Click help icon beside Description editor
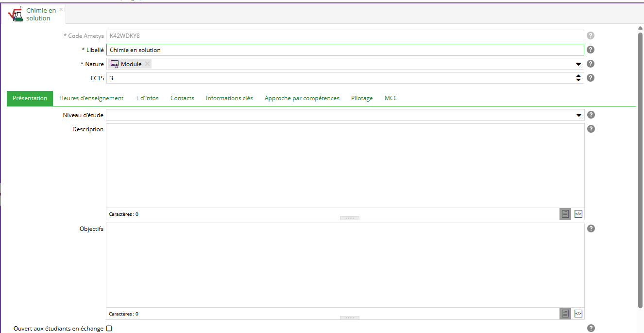This screenshot has height=333, width=644. pyautogui.click(x=591, y=129)
